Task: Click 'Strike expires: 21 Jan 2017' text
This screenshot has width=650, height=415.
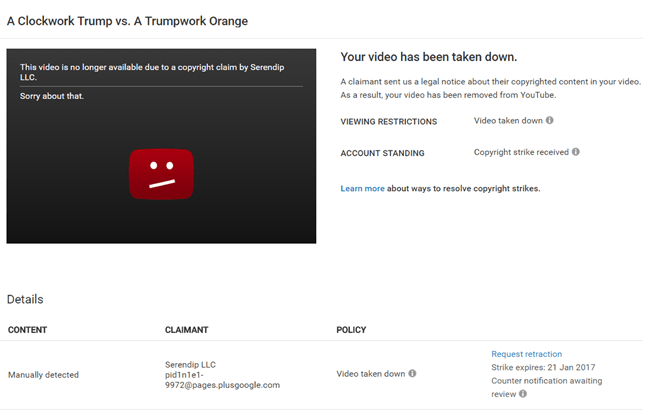Action: coord(543,367)
